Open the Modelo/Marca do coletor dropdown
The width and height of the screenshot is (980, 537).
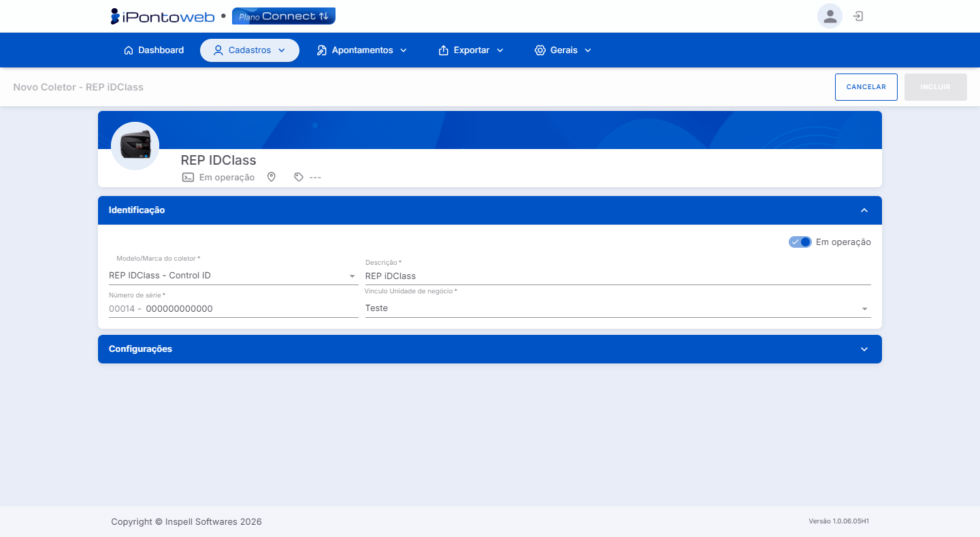coord(233,276)
